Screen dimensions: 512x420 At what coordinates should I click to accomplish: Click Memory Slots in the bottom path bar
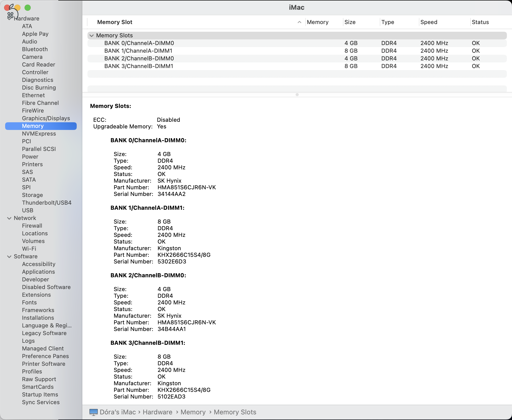[235, 412]
